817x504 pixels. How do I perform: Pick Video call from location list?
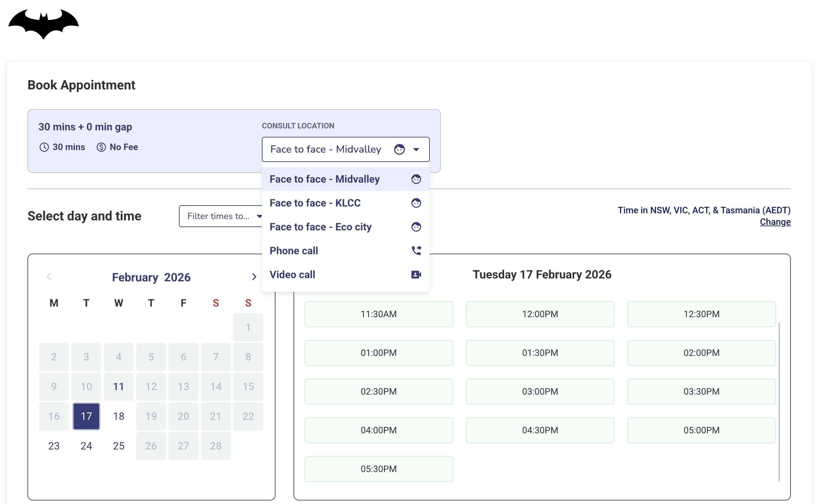pyautogui.click(x=292, y=274)
